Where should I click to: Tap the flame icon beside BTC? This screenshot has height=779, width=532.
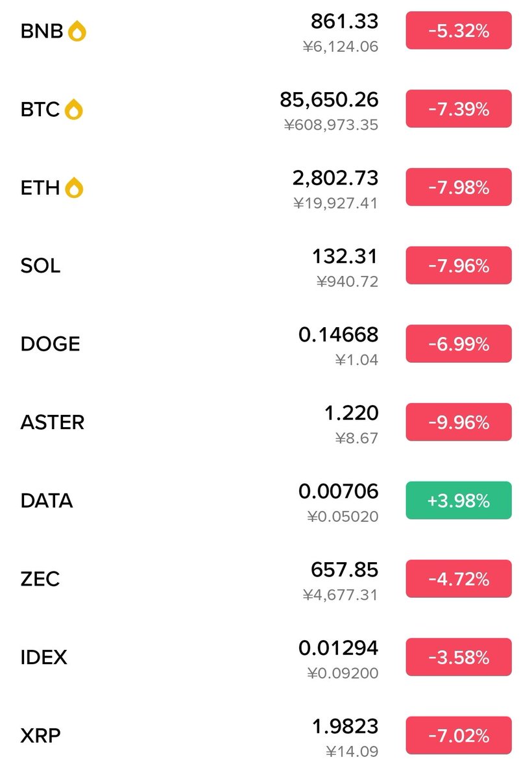click(75, 110)
